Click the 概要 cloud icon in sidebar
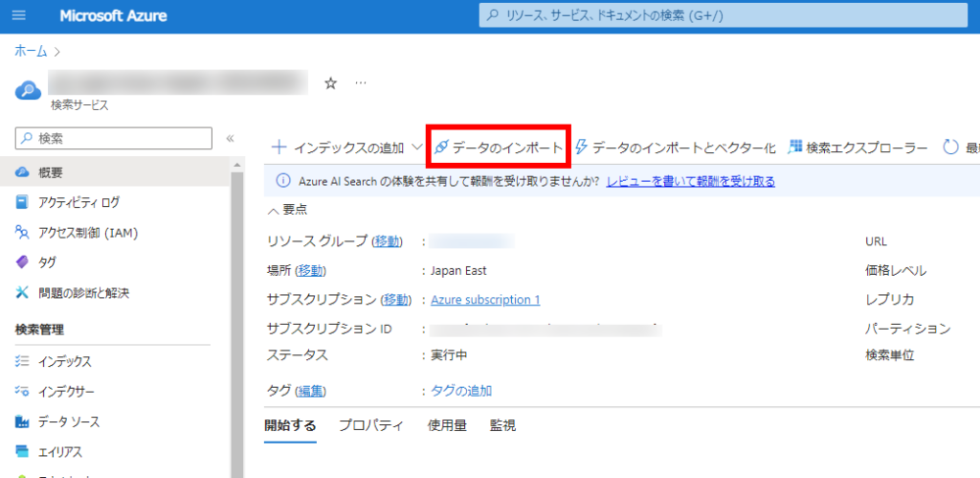The height and width of the screenshot is (478, 980). coord(23,172)
